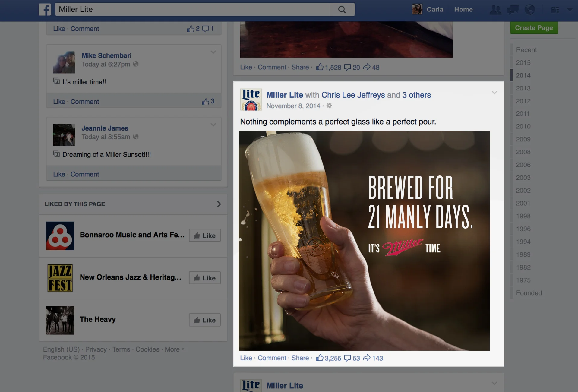
Task: Like Bonnaroo Music and Arts Festival page
Action: (205, 236)
